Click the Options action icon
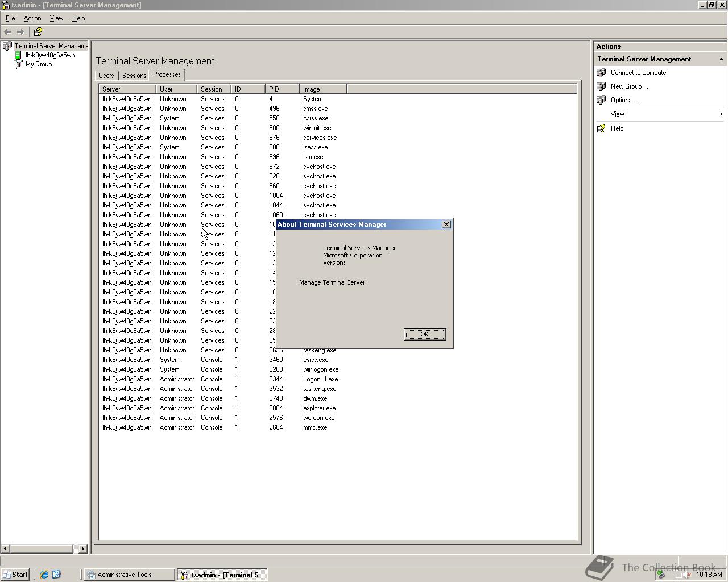Image resolution: width=728 pixels, height=582 pixels. 601,100
